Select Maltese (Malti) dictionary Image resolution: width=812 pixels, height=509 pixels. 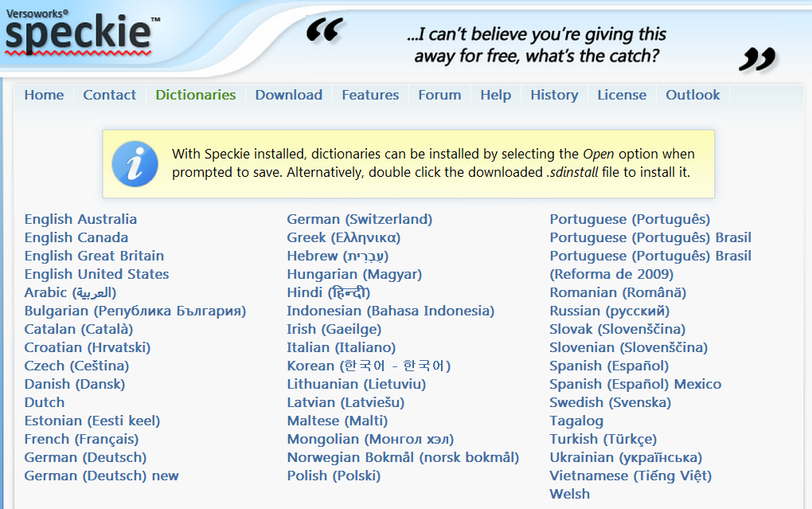click(338, 421)
